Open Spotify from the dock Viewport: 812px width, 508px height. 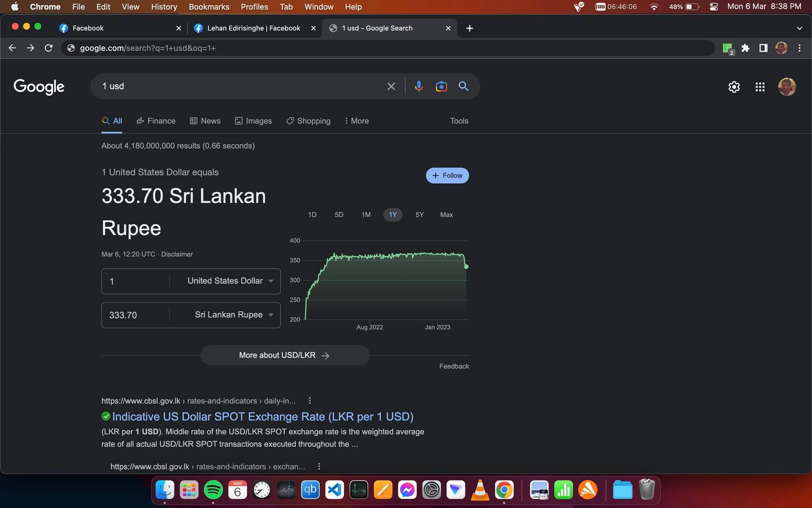213,490
